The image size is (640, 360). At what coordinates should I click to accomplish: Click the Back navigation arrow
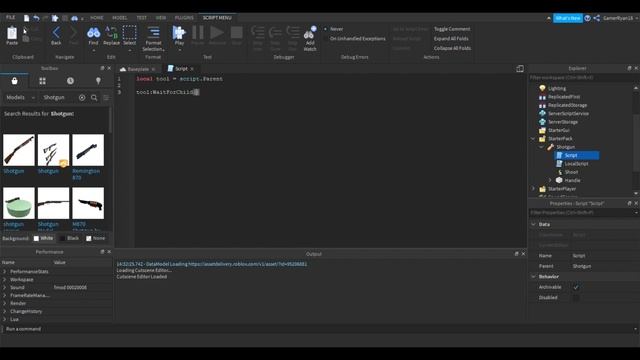[56, 33]
